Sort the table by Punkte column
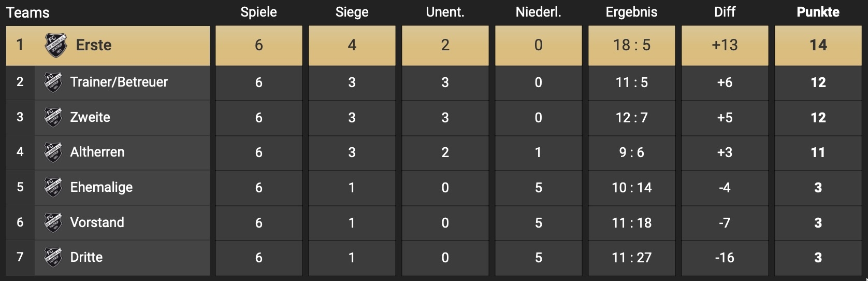 818,12
